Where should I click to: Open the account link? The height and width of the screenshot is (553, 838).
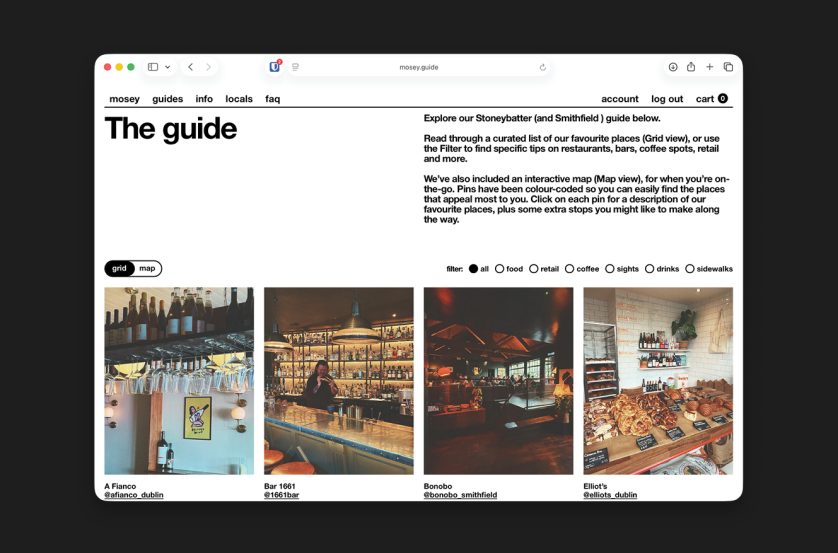click(x=620, y=99)
